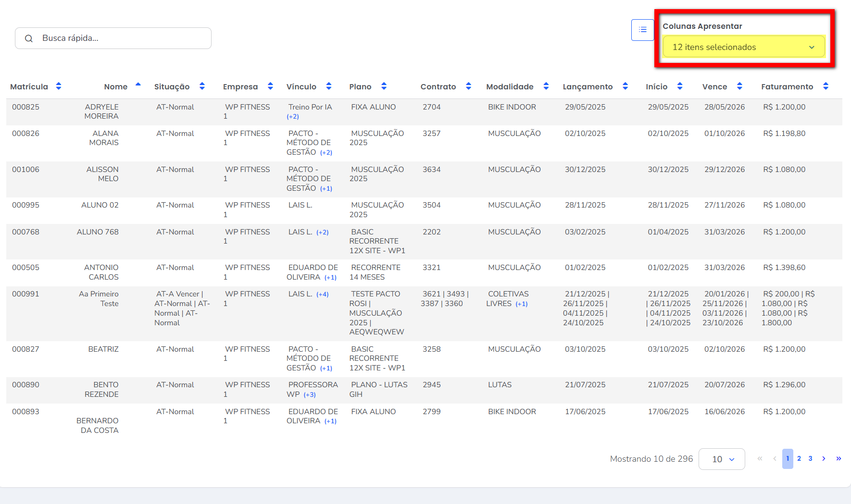Sort by Nome using arrow icon
Screen dimensions: 851x504
[x=138, y=86]
